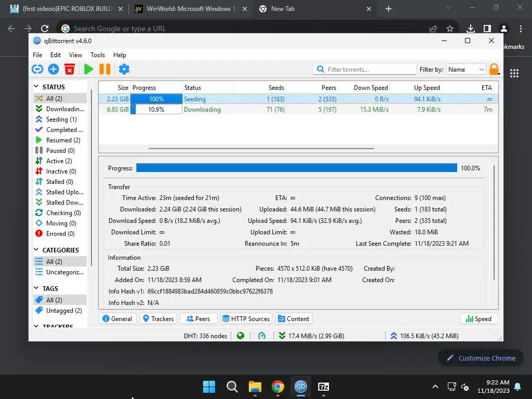Click the Add torrent file plus icon
Screen dimensions: 532x399
coord(54,69)
